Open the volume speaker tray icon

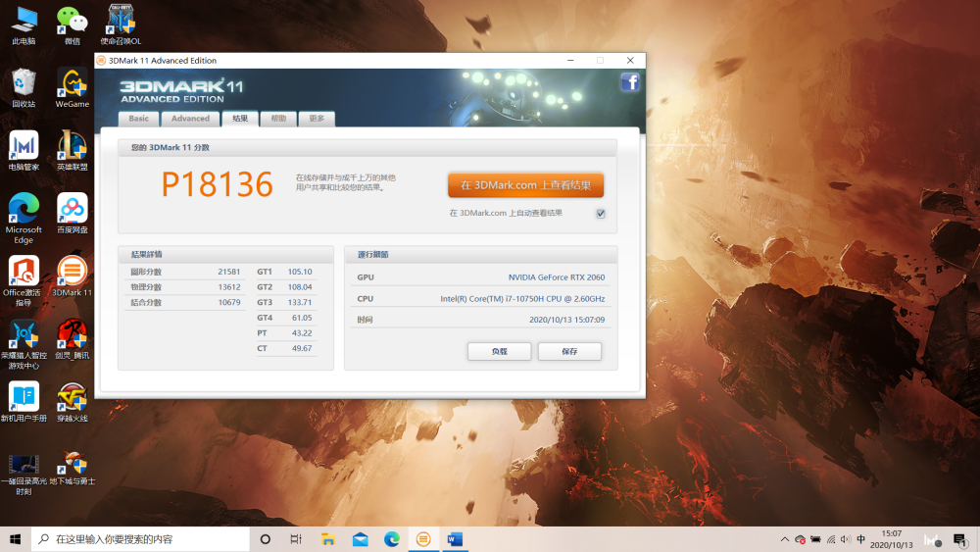[846, 539]
